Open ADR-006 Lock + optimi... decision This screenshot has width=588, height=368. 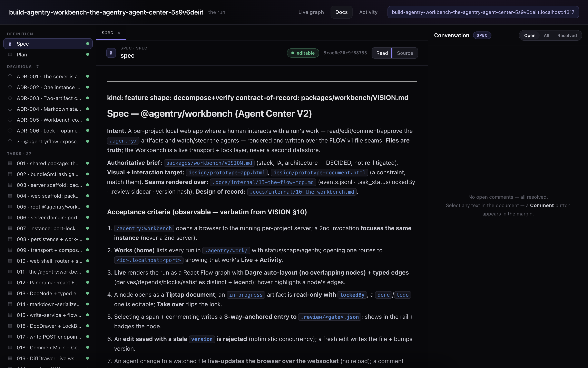coord(48,131)
